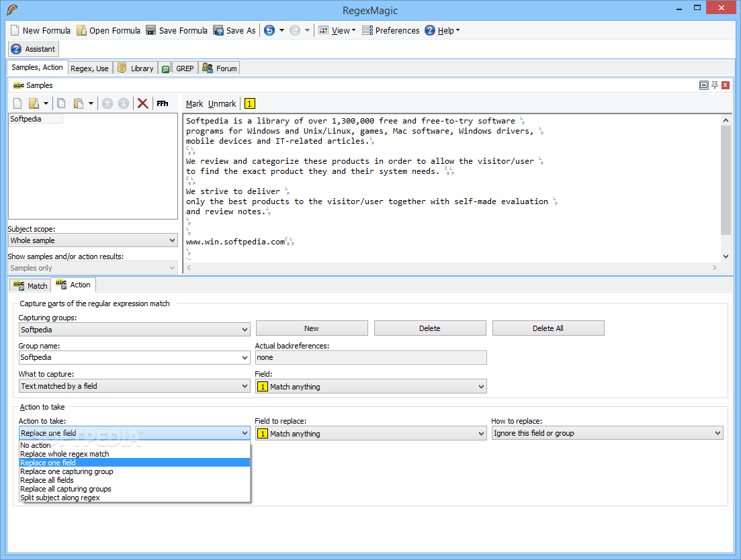Image resolution: width=741 pixels, height=560 pixels.
Task: Open the redo history dropdown arrow
Action: pyautogui.click(x=307, y=31)
